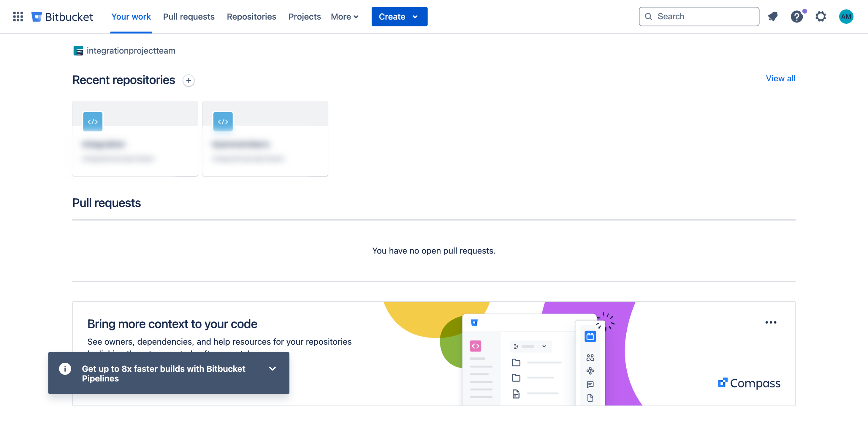Open the Projects navigation item

pos(304,17)
